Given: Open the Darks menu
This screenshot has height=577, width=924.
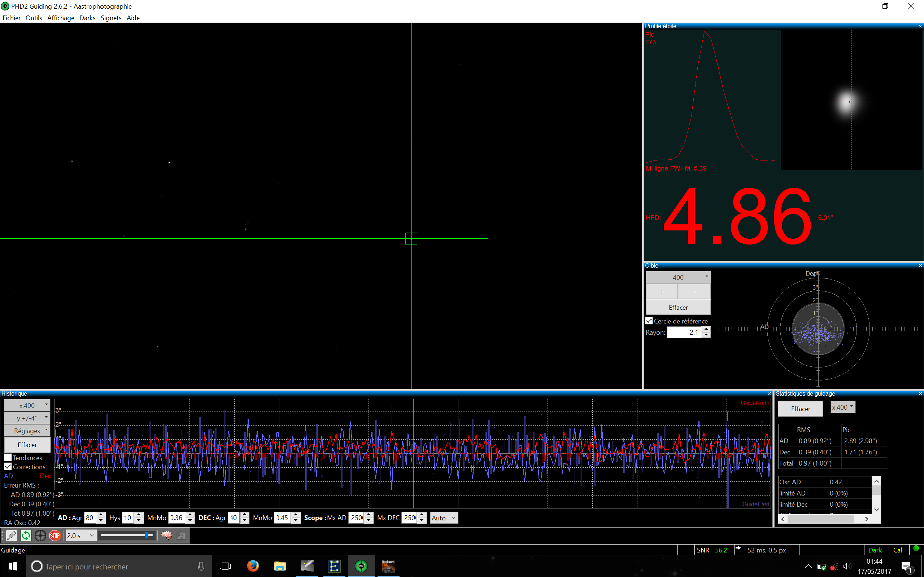Looking at the screenshot, I should [x=87, y=18].
